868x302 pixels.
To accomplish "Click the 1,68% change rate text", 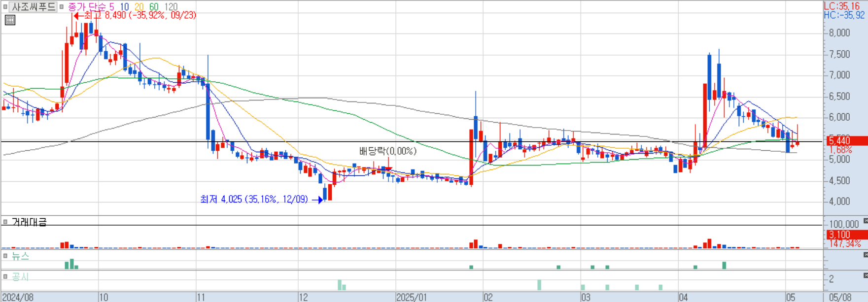I will point(840,150).
